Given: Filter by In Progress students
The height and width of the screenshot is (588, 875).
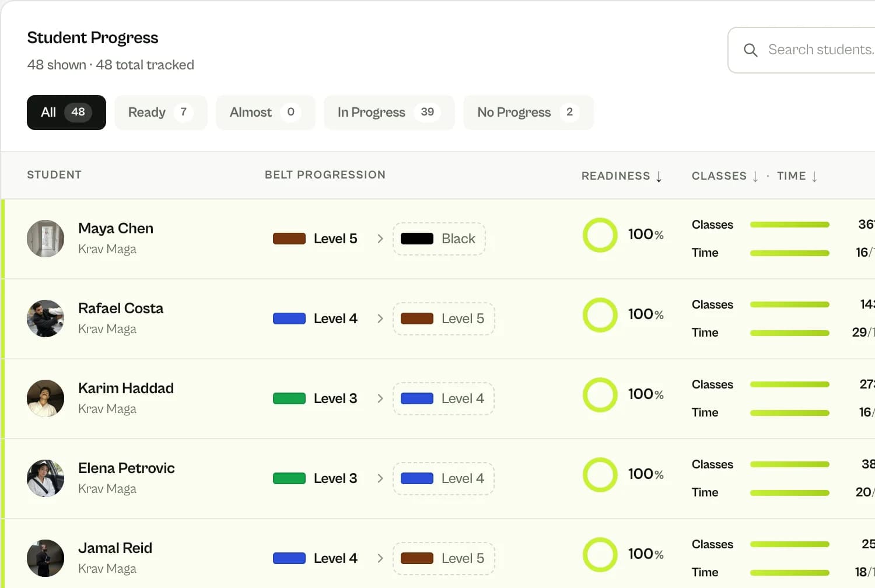Looking at the screenshot, I should tap(389, 113).
